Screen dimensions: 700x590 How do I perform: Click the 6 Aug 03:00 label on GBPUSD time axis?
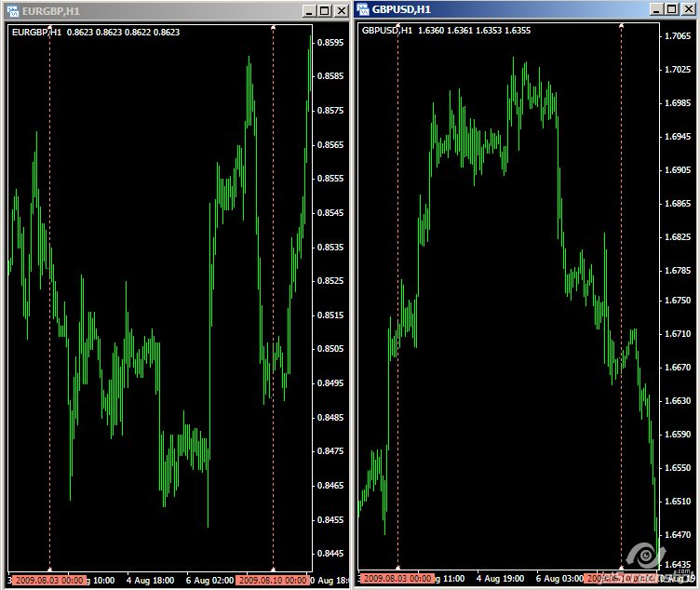click(x=559, y=579)
